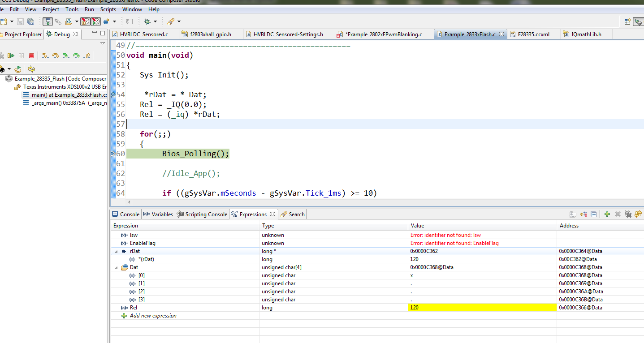644x343 pixels.
Task: Click the Step Into icon
Action: coord(45,56)
